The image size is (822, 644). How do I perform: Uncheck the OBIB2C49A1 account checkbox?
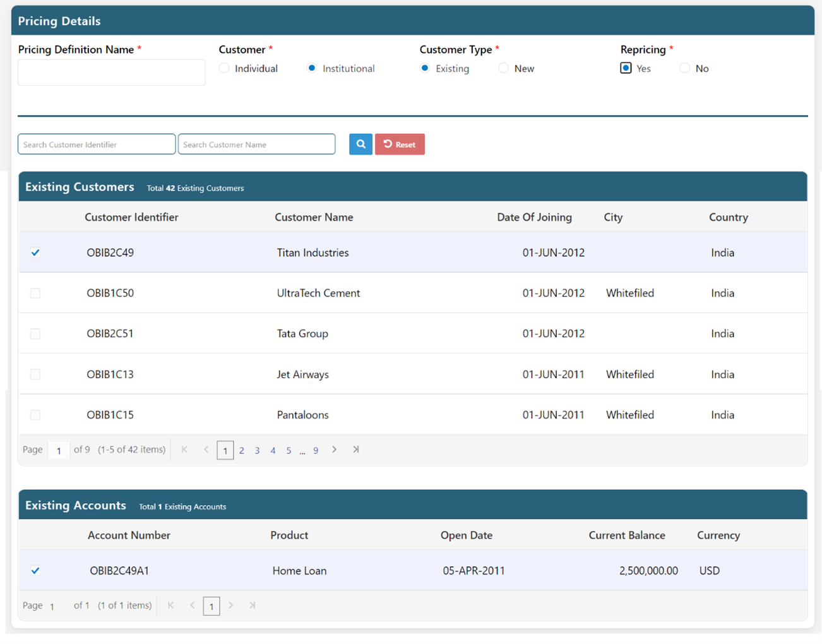(35, 571)
